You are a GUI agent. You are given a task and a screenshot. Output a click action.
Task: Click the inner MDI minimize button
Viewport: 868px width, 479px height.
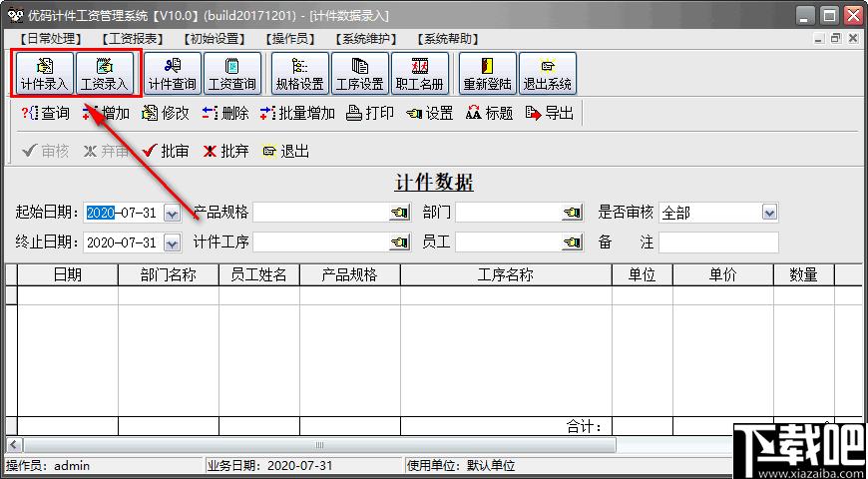point(820,39)
